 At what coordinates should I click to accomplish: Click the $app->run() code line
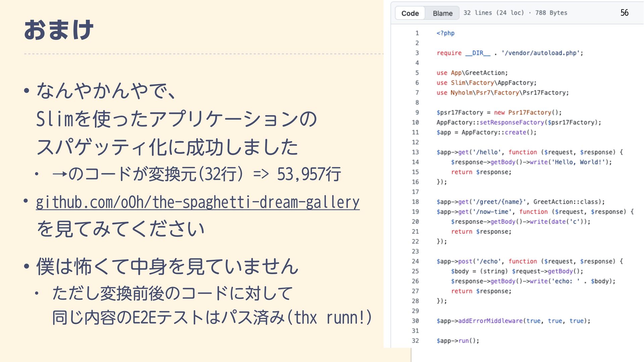point(458,341)
